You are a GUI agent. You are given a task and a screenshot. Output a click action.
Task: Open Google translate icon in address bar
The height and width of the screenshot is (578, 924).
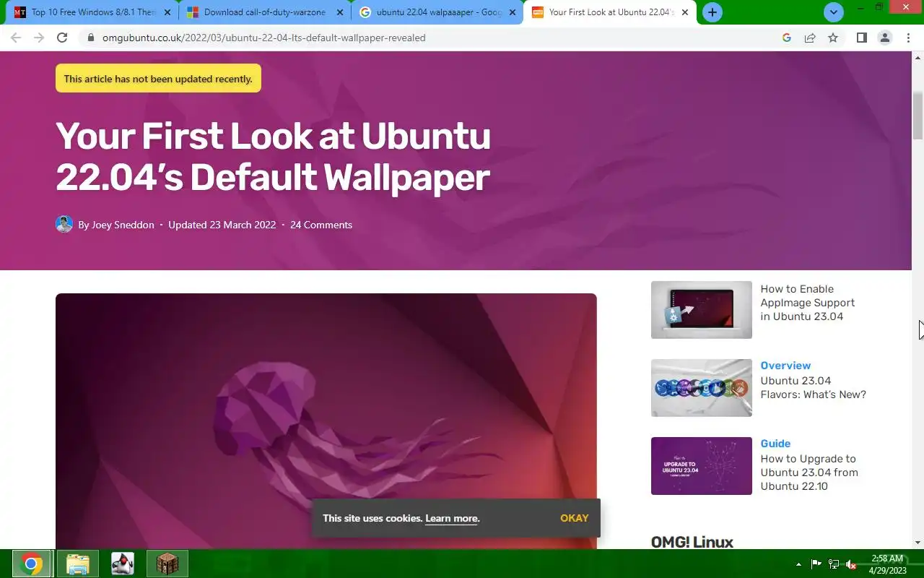(x=787, y=38)
